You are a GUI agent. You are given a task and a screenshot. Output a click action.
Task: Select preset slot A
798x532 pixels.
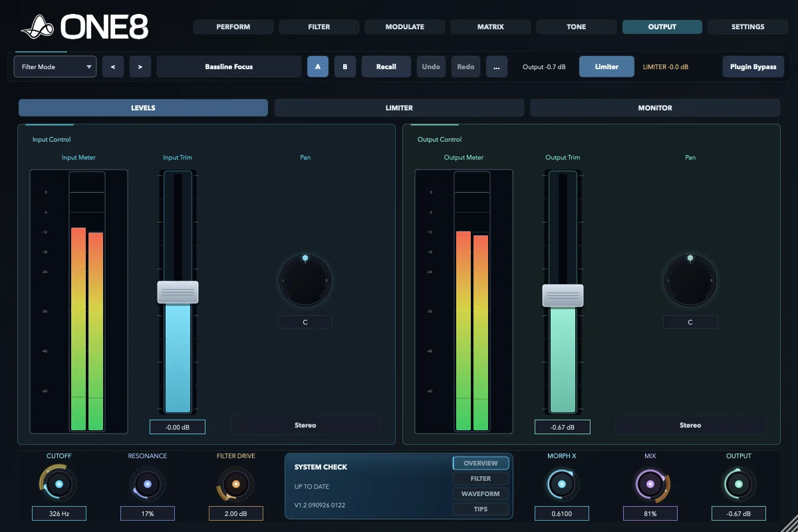318,66
